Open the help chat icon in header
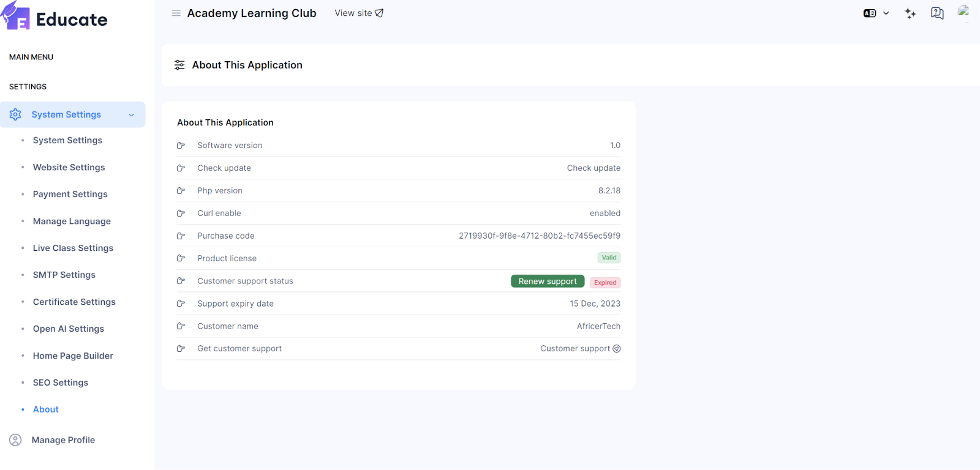This screenshot has height=470, width=980. [937, 13]
